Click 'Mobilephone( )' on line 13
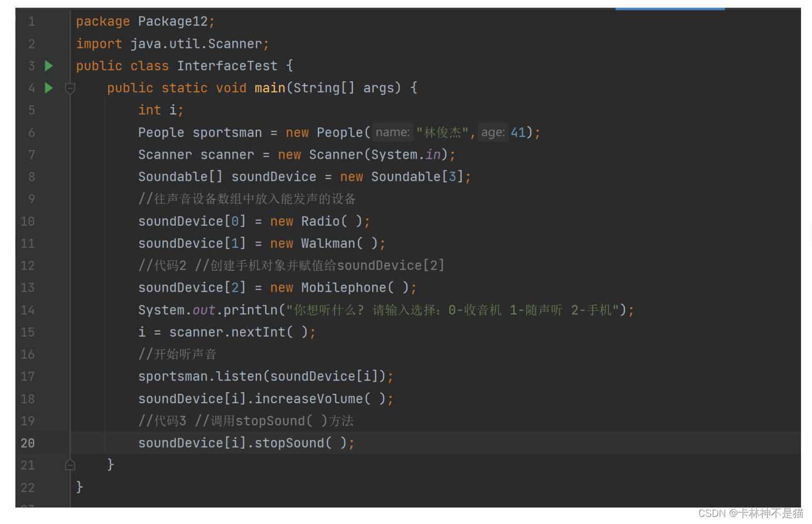This screenshot has width=812, height=524. pyautogui.click(x=355, y=288)
